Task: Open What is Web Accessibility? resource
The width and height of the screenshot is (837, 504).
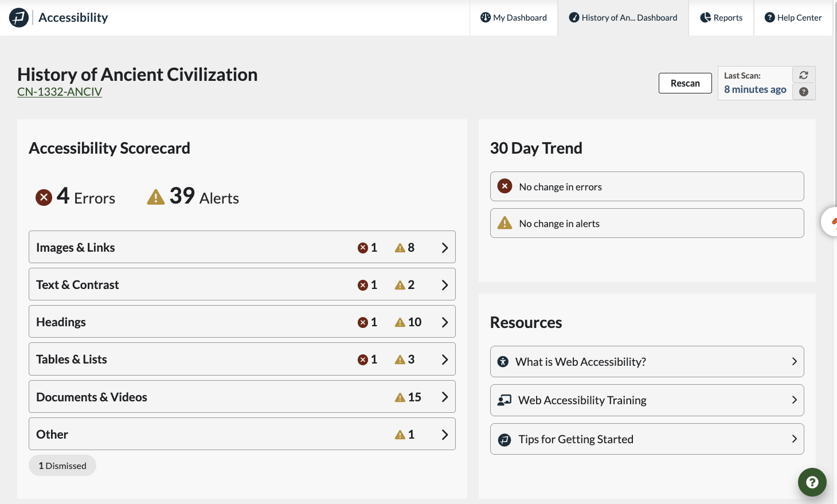Action: pyautogui.click(x=647, y=362)
